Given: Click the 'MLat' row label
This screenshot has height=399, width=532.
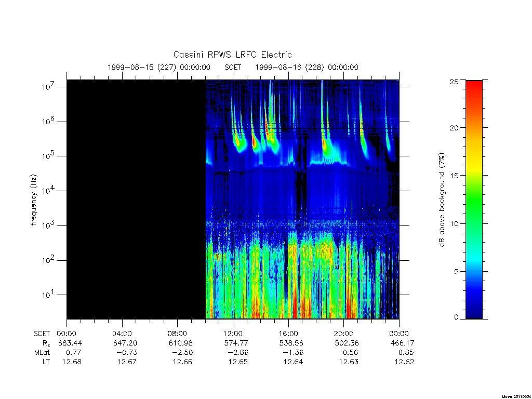Looking at the screenshot, I should (43, 353).
